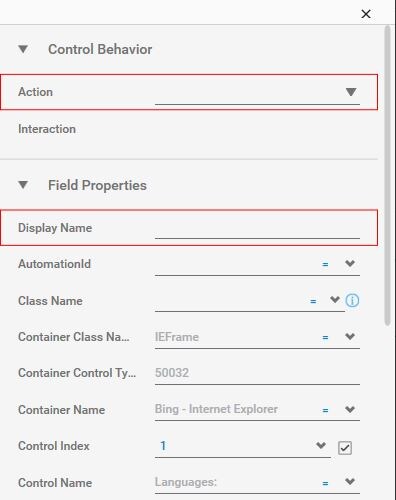Click the Container Control Type field showing 50032
Viewport: 396px width, 500px height.
257,374
